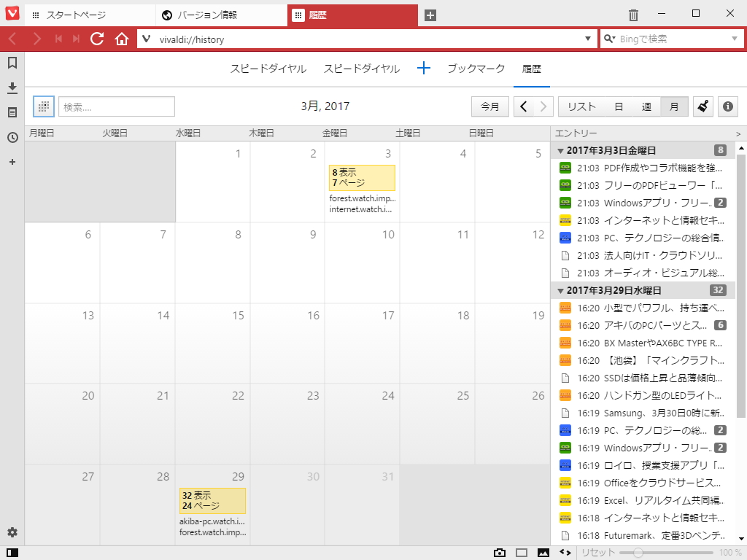Open the Bookmarks side panel icon
The height and width of the screenshot is (560, 747).
pyautogui.click(x=12, y=63)
